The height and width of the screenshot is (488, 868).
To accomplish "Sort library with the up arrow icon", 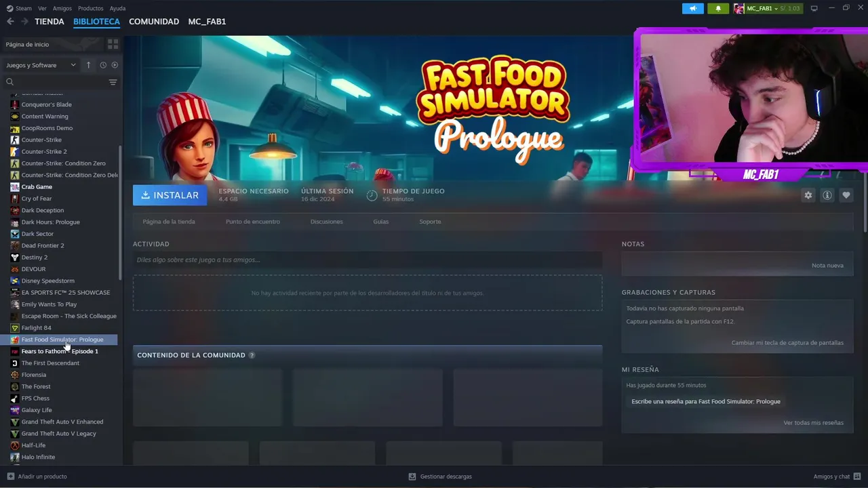I will pyautogui.click(x=88, y=65).
